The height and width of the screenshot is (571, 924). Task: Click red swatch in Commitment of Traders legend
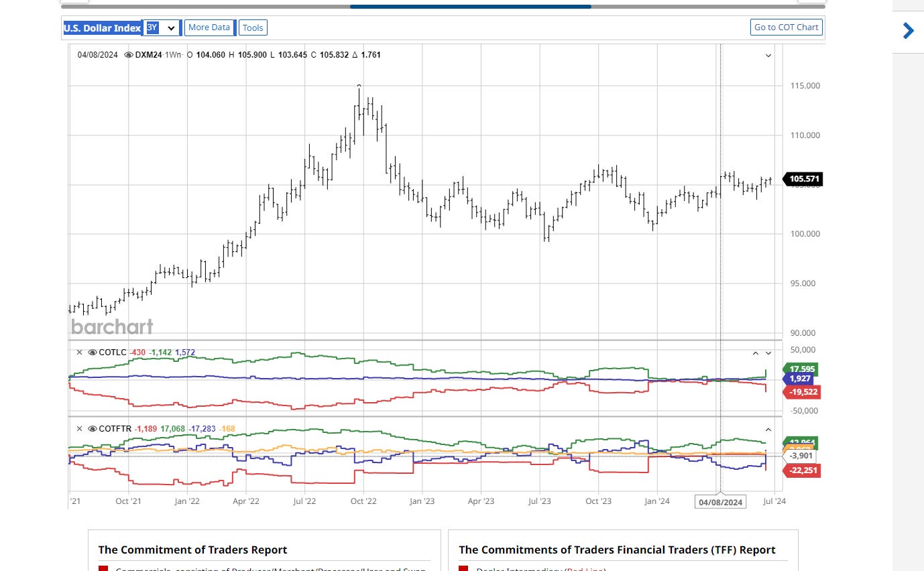[x=103, y=568]
